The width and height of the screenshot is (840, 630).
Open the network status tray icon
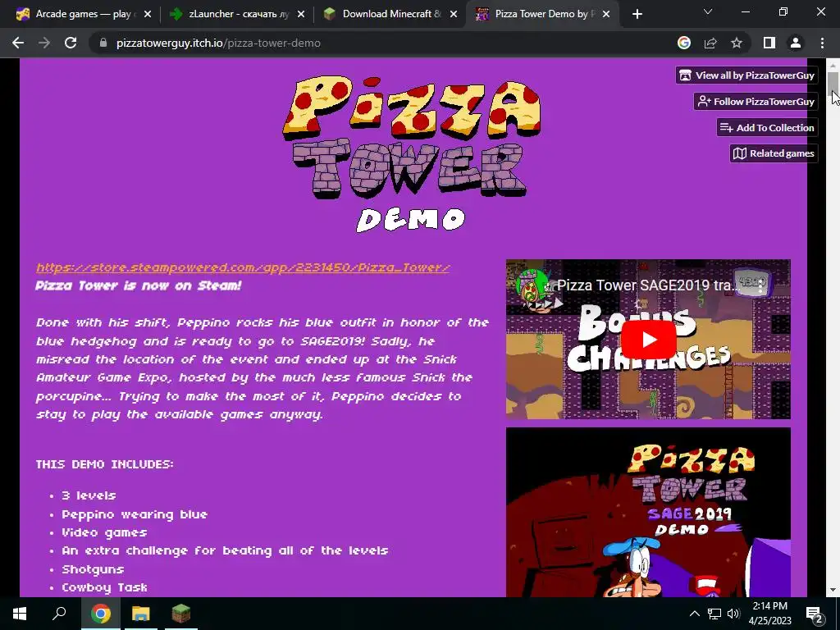tap(714, 614)
